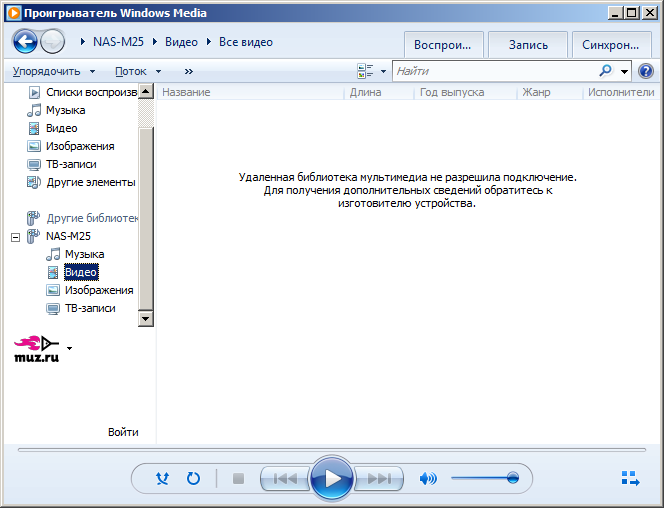
Task: Select Видео under NAS-M25
Action: tap(81, 272)
